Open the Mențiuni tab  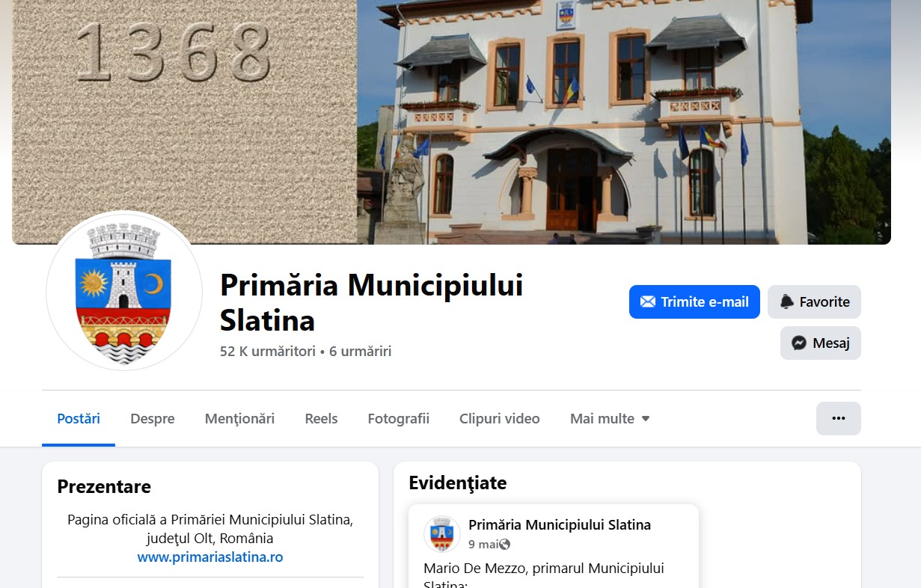pyautogui.click(x=239, y=419)
